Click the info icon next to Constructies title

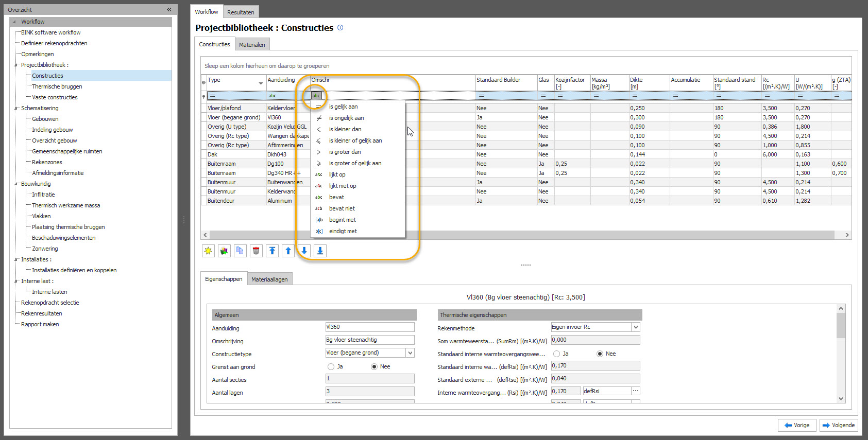tap(340, 28)
